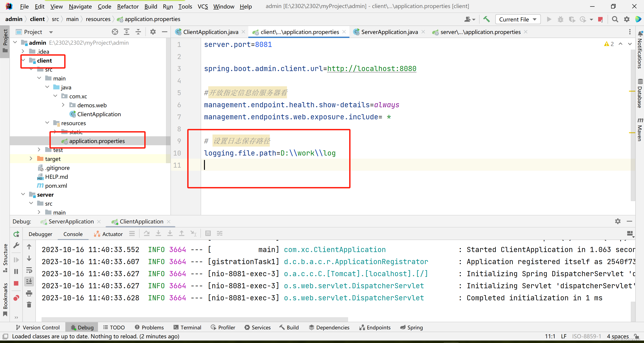
Task: Click the Pause Program icon in debugger
Action: 16,271
